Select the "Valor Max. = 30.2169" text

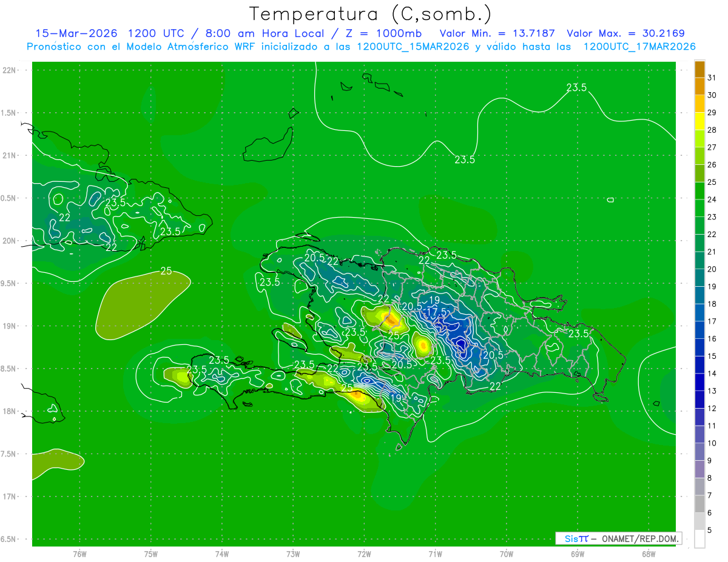coord(626,33)
